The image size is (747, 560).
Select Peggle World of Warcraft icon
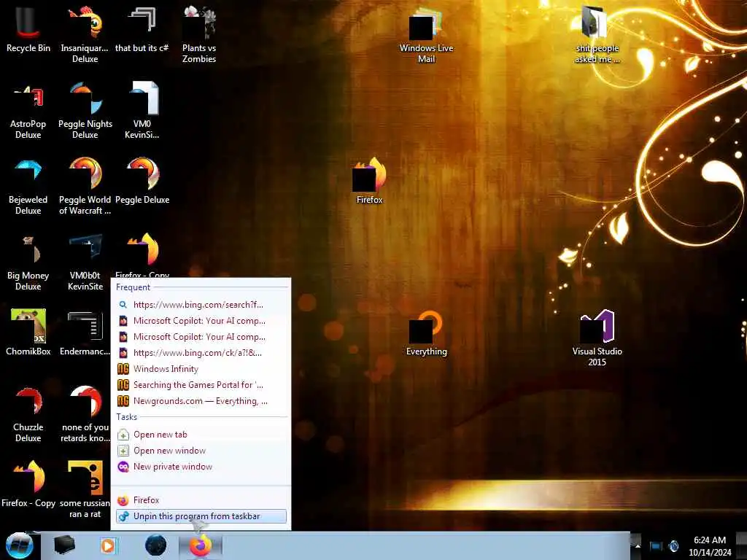pyautogui.click(x=85, y=186)
